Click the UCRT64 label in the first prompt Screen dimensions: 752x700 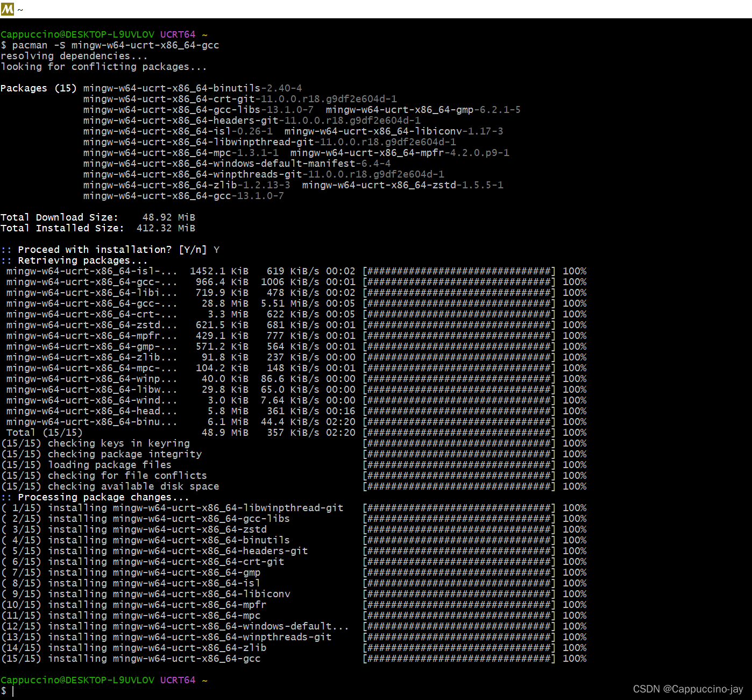(x=178, y=34)
